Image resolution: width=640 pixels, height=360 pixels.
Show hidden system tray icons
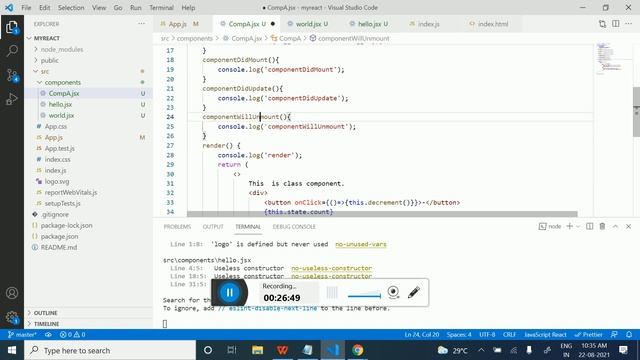point(481,350)
